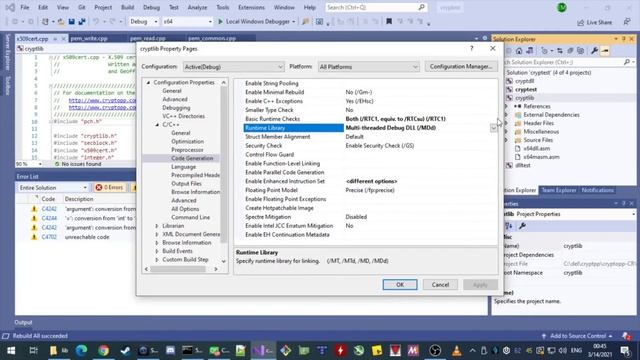Switch to the pem_write.cpp tab
The width and height of the screenshot is (640, 360).
click(x=89, y=38)
